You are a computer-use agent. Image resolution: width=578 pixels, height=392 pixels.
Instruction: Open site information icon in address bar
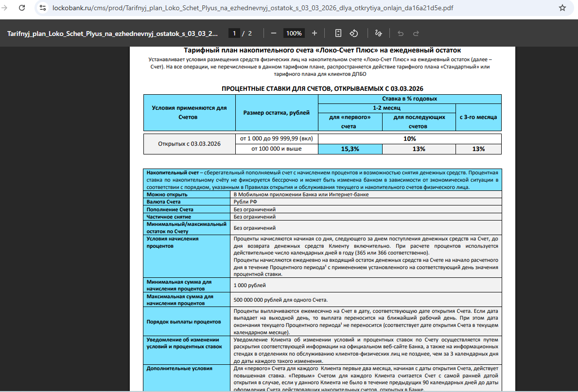(x=43, y=8)
